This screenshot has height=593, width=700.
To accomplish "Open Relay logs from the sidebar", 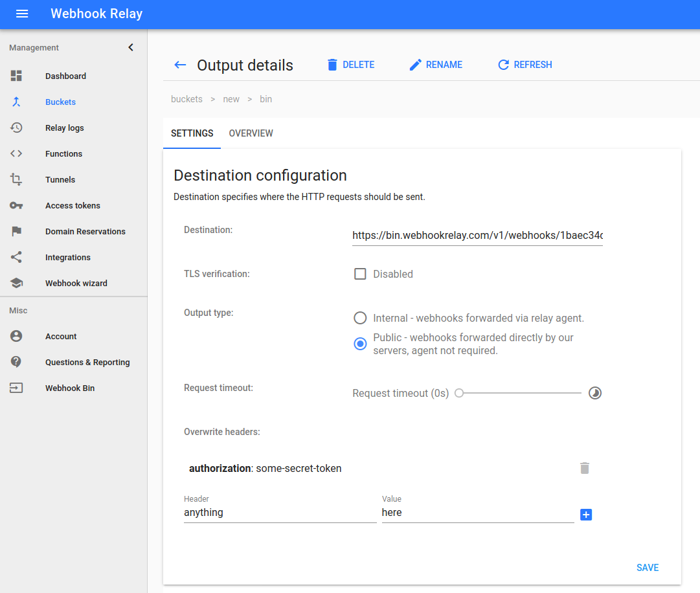I will coord(65,128).
